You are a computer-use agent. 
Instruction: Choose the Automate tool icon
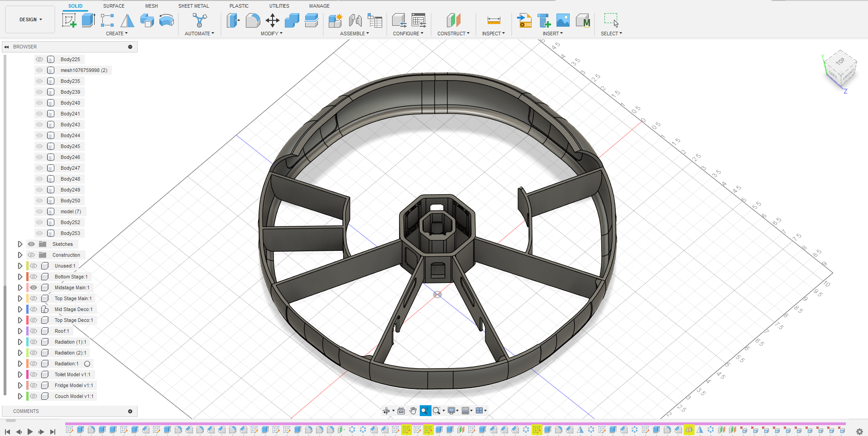pyautogui.click(x=199, y=20)
